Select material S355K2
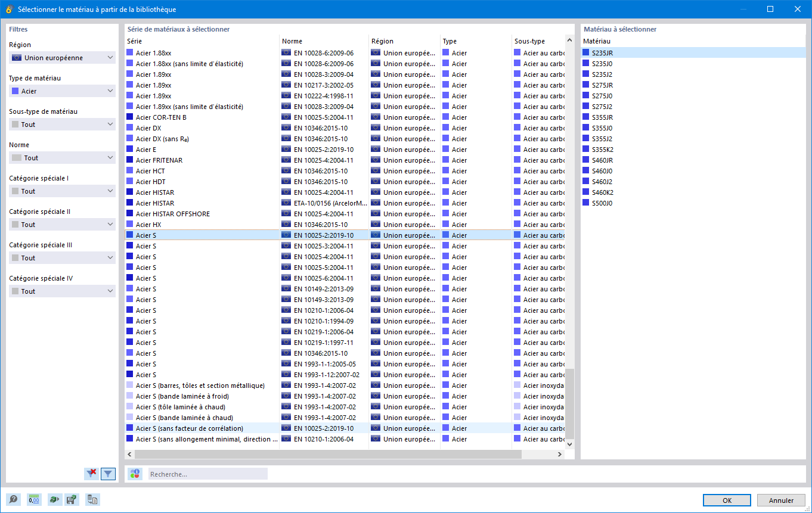The image size is (812, 513). point(693,150)
